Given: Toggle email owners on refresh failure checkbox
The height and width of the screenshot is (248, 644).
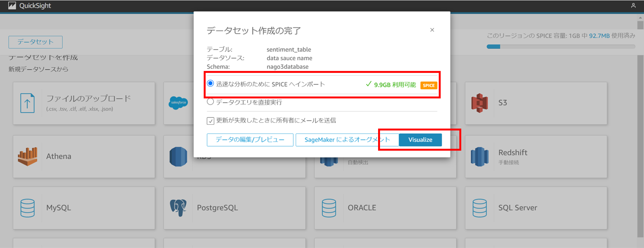Looking at the screenshot, I should [210, 121].
